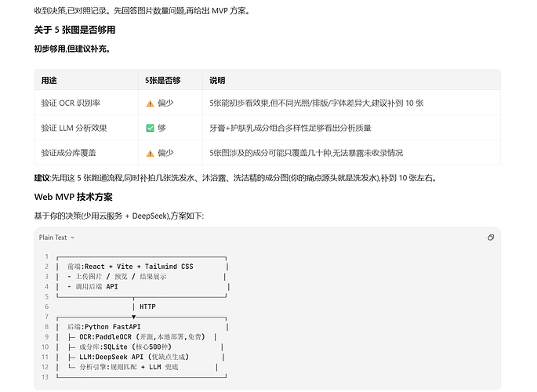Click the warning icon in 验证成分库覆盖 row

(150, 153)
